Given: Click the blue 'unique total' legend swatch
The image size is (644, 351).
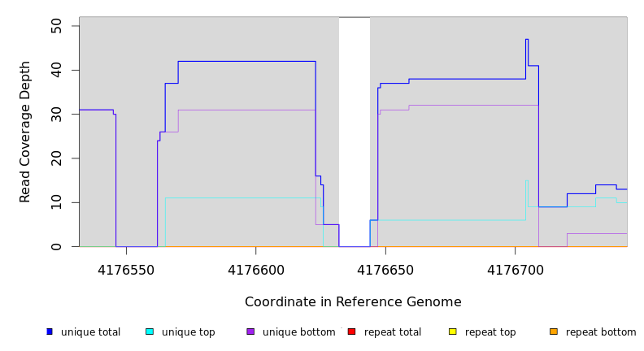Looking at the screenshot, I should [50, 331].
